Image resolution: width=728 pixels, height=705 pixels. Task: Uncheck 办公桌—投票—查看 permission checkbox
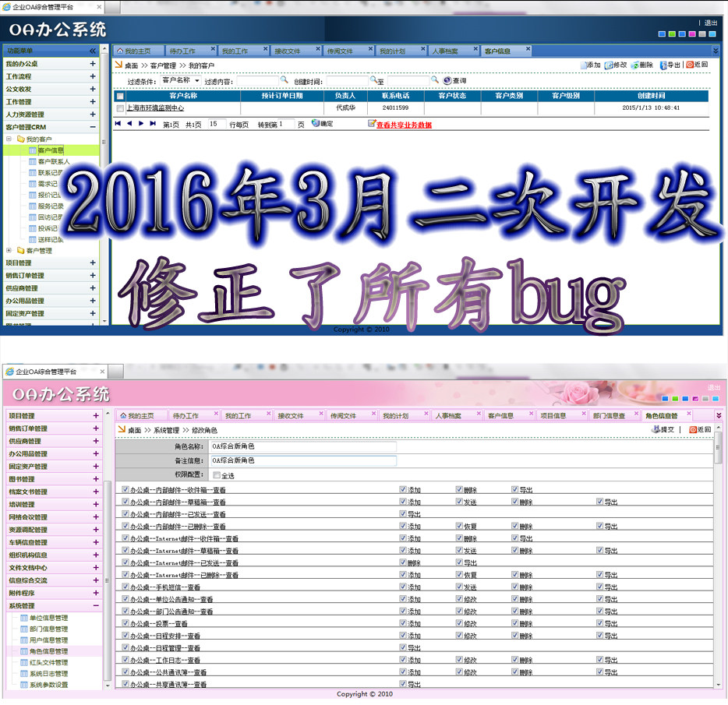point(125,624)
